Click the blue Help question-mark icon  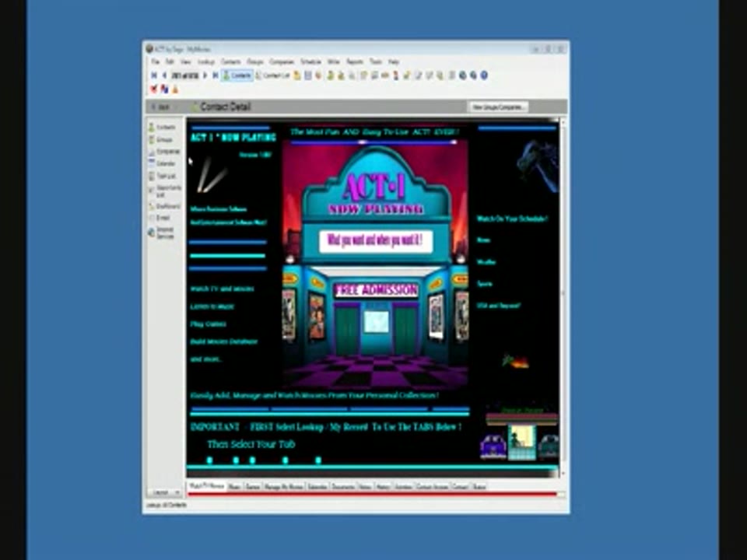[484, 75]
